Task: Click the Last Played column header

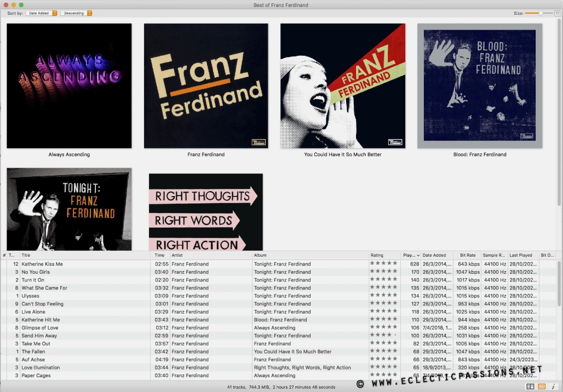Action: pos(523,255)
